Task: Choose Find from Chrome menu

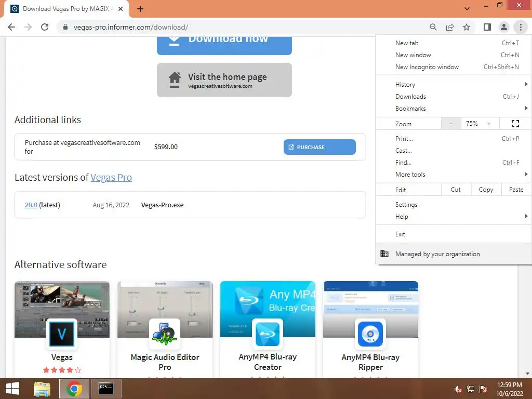Action: (x=454, y=163)
